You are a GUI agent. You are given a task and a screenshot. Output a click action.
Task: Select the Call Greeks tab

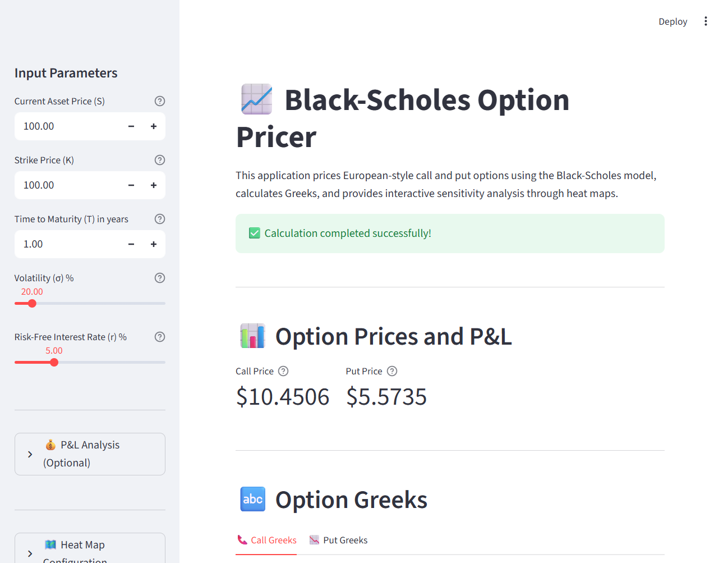tap(266, 540)
